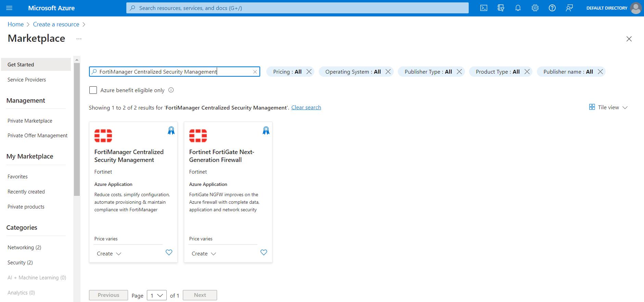Open FortiManager Centralized Security Management title
Image resolution: width=644 pixels, height=302 pixels.
click(x=129, y=156)
